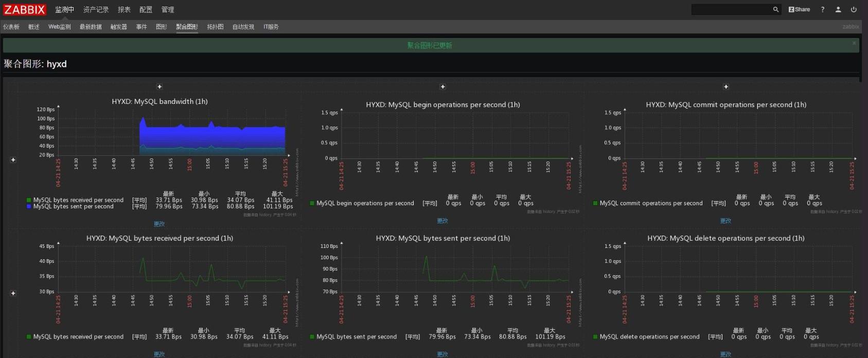This screenshot has height=358, width=868.
Task: Switch to the 最新数据 submenu tab
Action: [x=91, y=27]
